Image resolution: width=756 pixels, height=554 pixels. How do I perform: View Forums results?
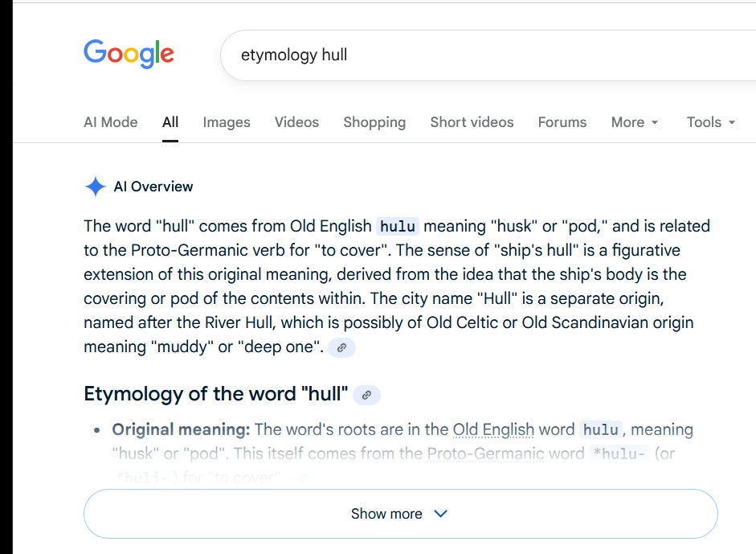click(x=562, y=122)
